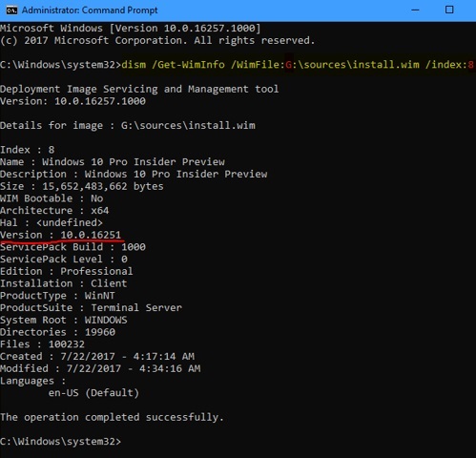476x458 pixels.
Task: Open the Command Prompt system menu icon
Action: [x=11, y=10]
